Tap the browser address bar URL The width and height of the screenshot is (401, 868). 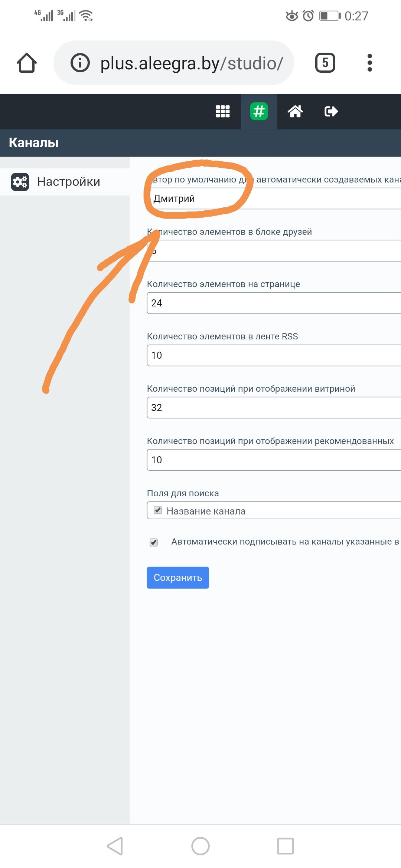click(x=191, y=63)
